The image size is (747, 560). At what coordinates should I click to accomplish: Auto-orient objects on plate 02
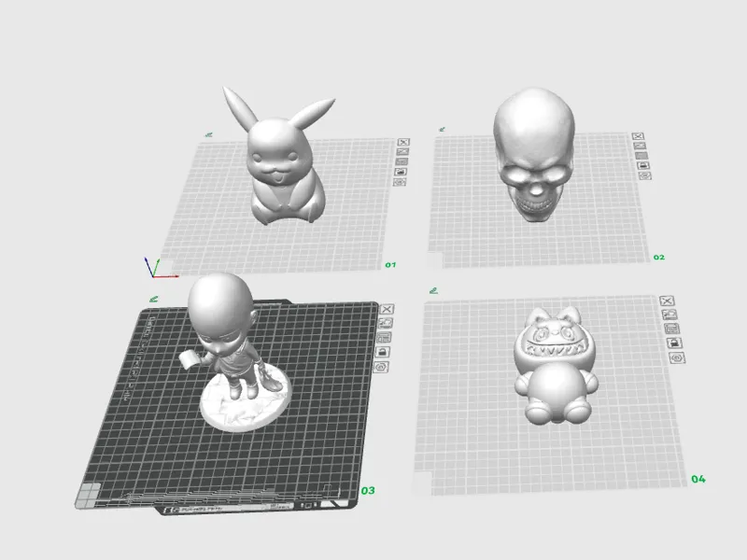click(x=640, y=146)
